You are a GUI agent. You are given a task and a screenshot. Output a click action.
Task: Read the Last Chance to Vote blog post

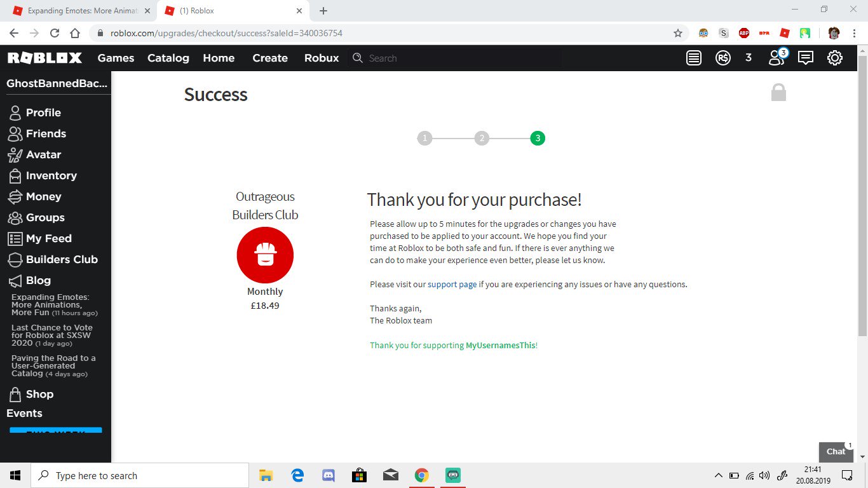tap(52, 335)
